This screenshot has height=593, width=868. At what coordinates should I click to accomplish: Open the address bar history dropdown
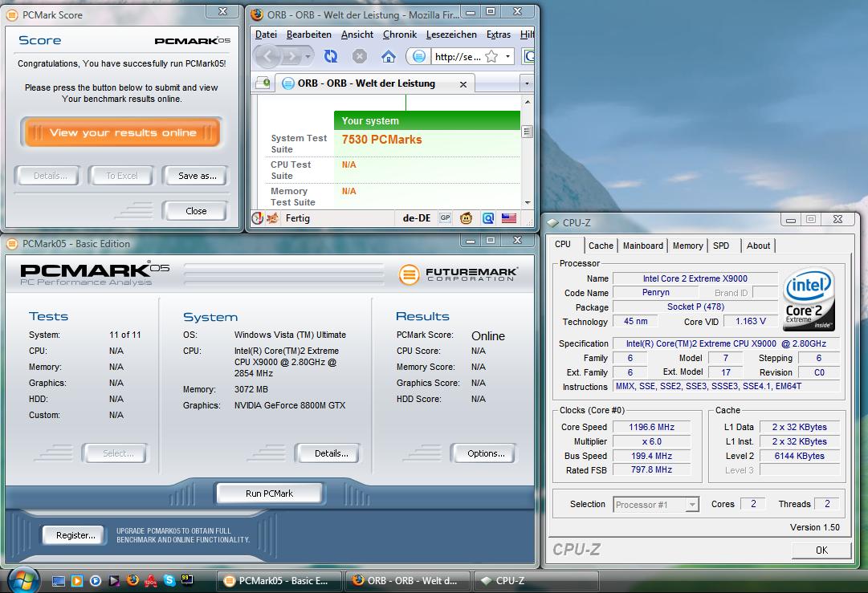[x=507, y=56]
